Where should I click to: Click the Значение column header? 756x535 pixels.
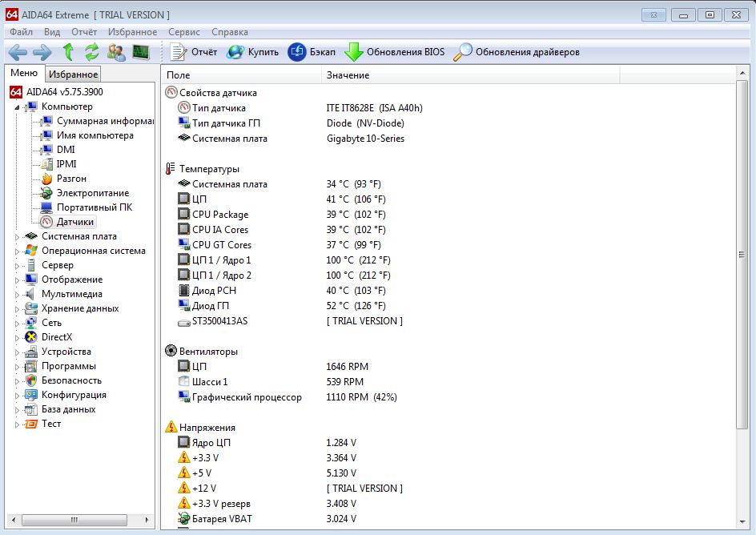[471, 75]
